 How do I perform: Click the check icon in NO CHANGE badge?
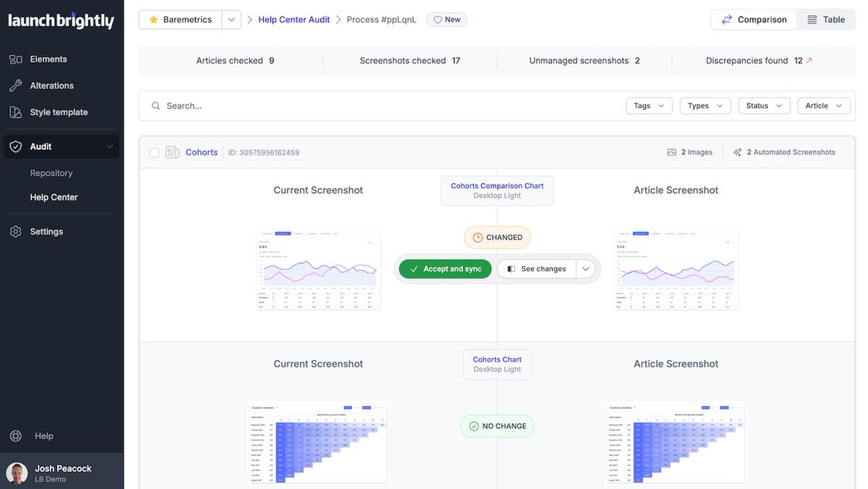tap(474, 426)
